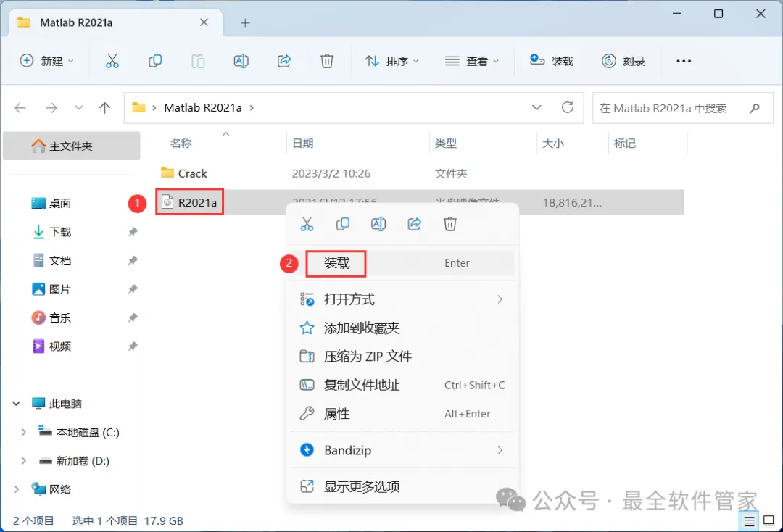
Task: Choose 复制文件地址 menu entry
Action: tap(402, 385)
